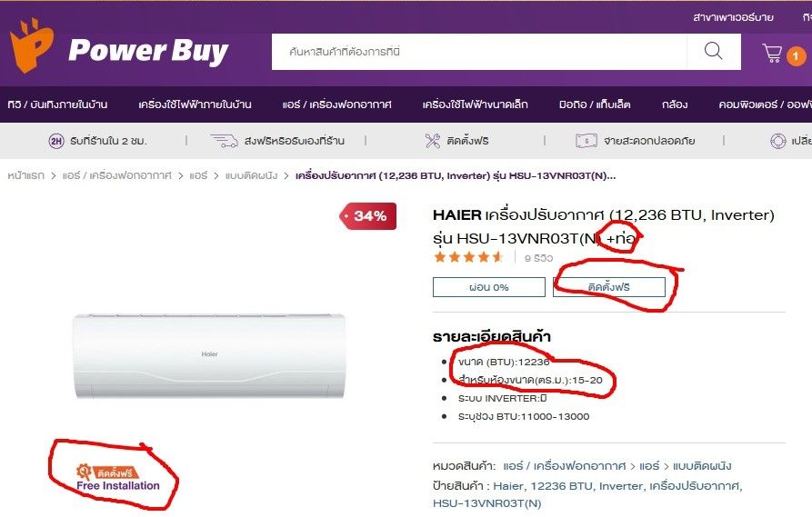Click the Haier air conditioner image

tap(209, 356)
